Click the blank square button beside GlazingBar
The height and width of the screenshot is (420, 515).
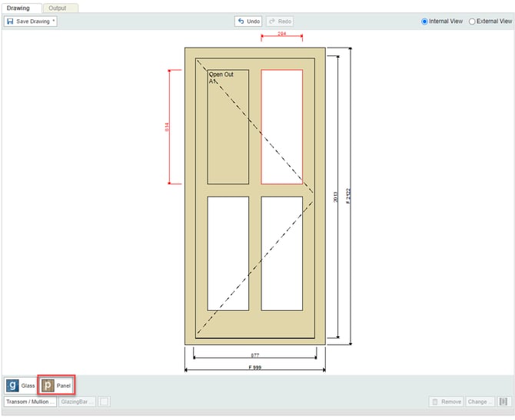pos(104,402)
